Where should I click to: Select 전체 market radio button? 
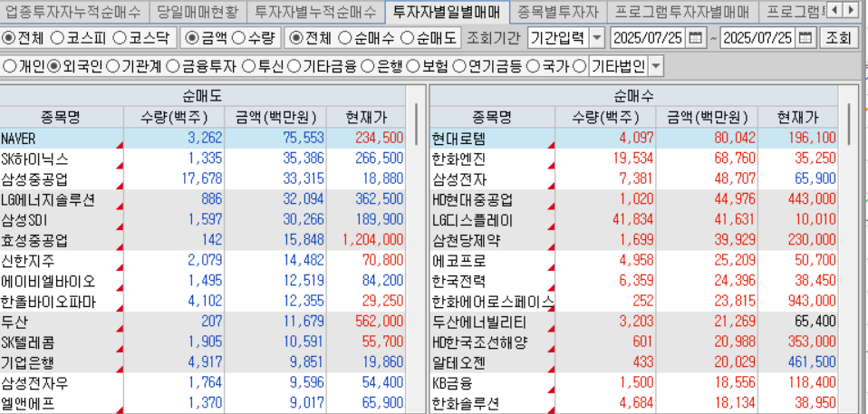tap(9, 38)
